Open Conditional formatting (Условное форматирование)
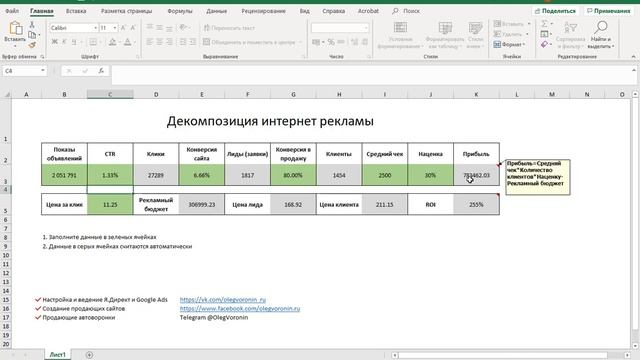The height and width of the screenshot is (360, 640). [x=400, y=35]
